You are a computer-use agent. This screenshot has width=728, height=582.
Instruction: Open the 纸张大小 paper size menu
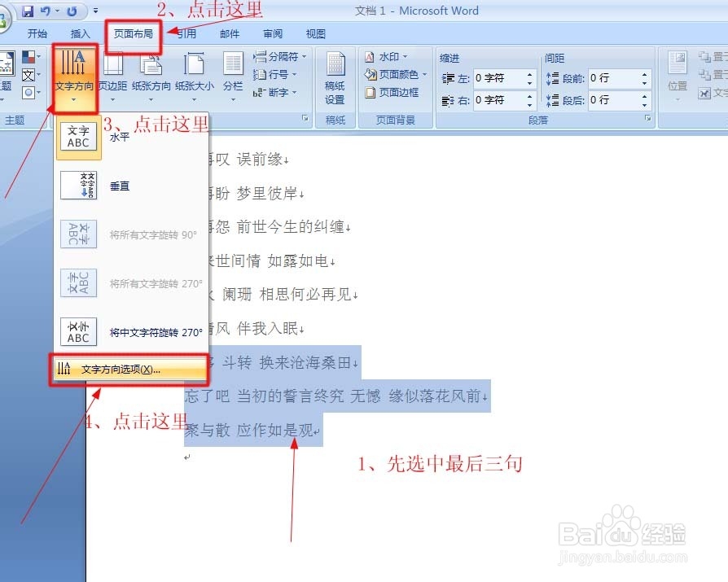(194, 77)
